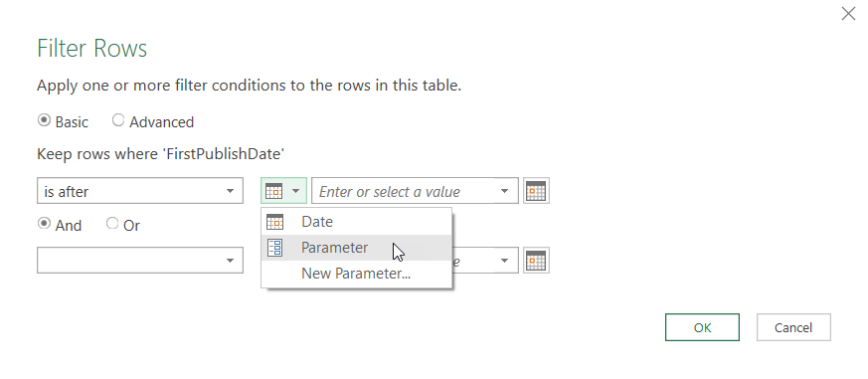Image resolution: width=868 pixels, height=379 pixels.
Task: Expand the second condition operator dropdown
Action: pos(140,261)
